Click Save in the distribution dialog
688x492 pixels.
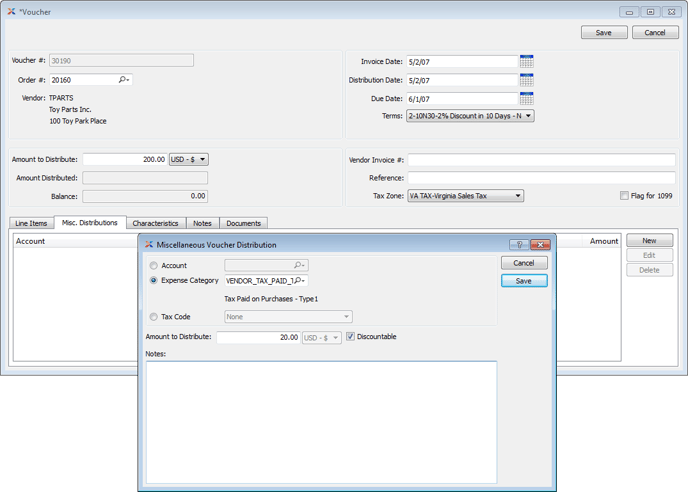524,281
